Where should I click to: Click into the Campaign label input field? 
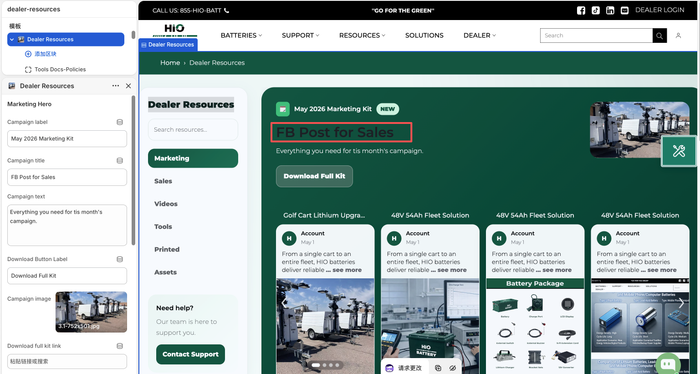67,139
